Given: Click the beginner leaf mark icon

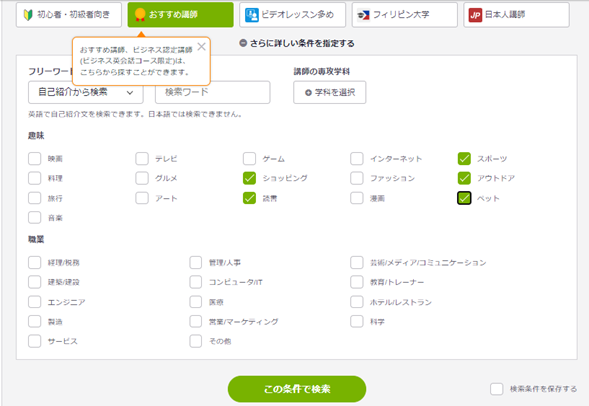Looking at the screenshot, I should 28,15.
